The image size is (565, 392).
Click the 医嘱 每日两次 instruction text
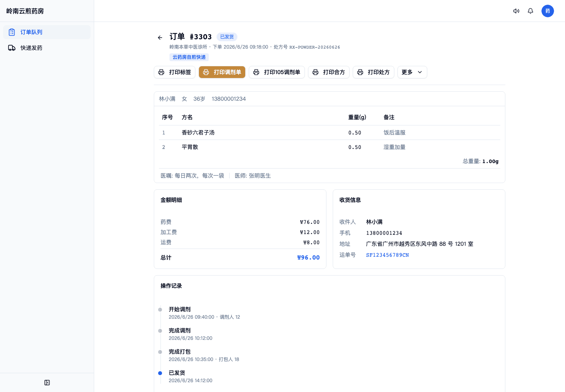[192, 176]
